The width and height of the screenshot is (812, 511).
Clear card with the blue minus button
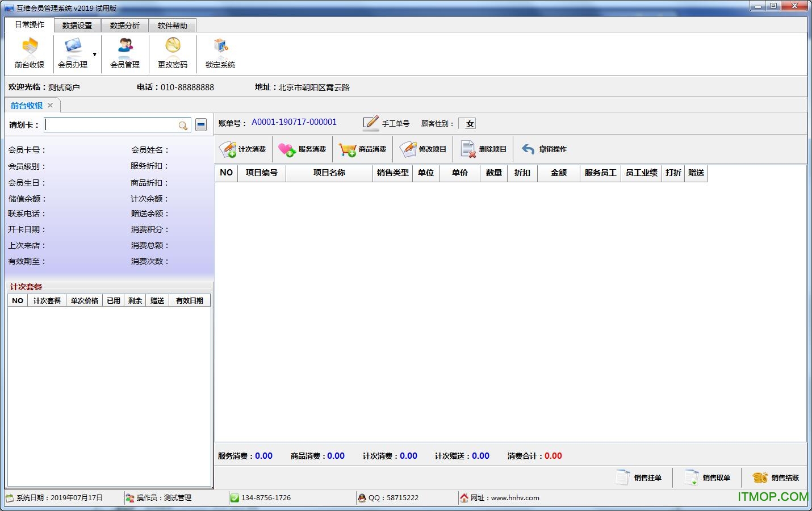201,125
